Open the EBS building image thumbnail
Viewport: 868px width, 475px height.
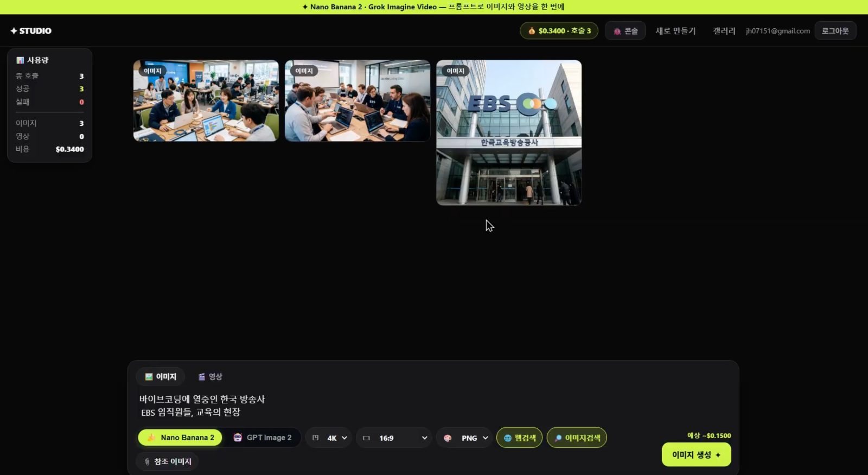pyautogui.click(x=509, y=132)
